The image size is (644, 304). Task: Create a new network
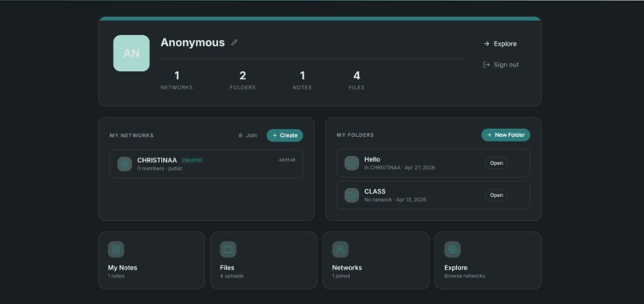pyautogui.click(x=285, y=135)
